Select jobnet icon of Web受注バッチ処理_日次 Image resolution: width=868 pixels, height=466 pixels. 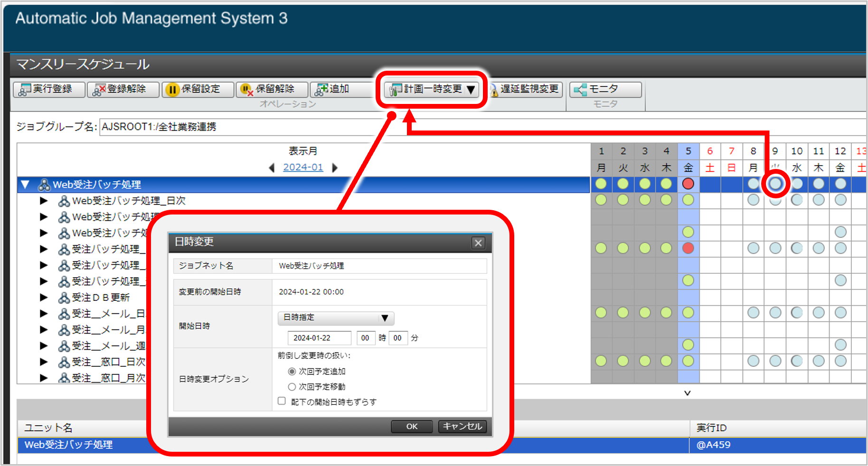(64, 201)
